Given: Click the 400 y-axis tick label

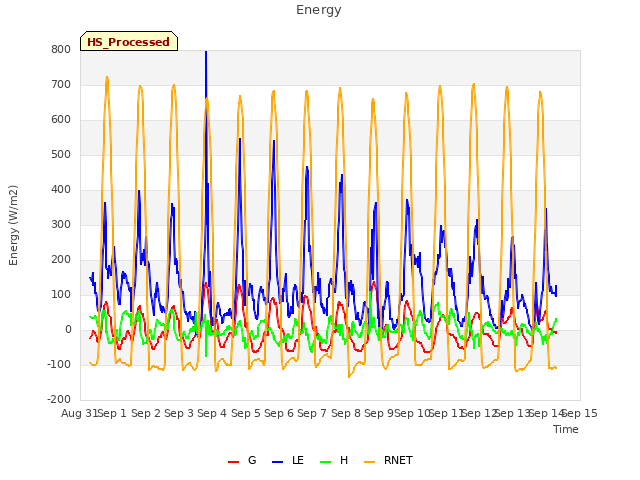Looking at the screenshot, I should (61, 189).
